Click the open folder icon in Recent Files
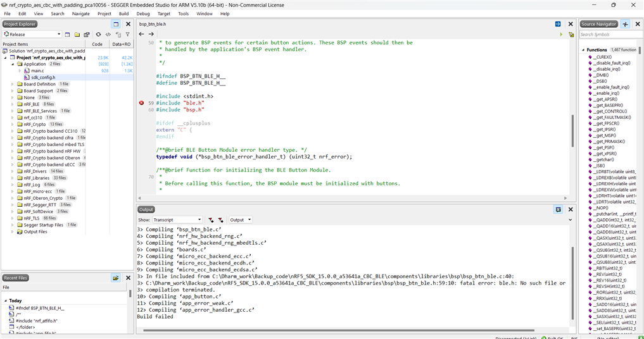The height and width of the screenshot is (339, 644). 116,278
